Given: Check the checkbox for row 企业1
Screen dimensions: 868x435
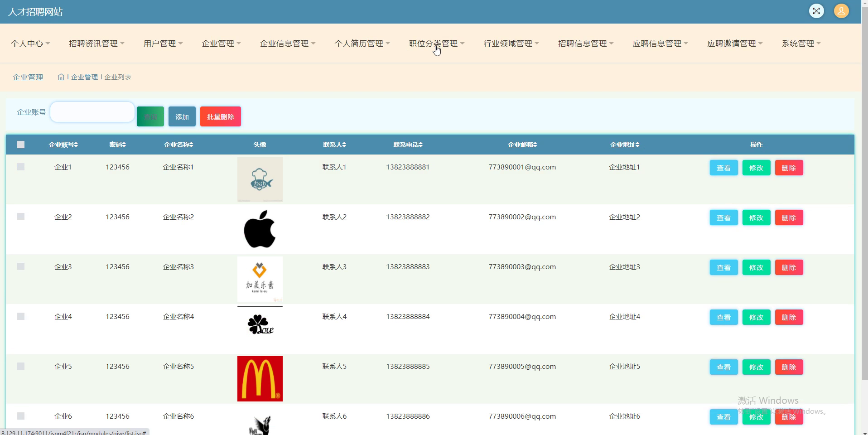Looking at the screenshot, I should coord(21,167).
